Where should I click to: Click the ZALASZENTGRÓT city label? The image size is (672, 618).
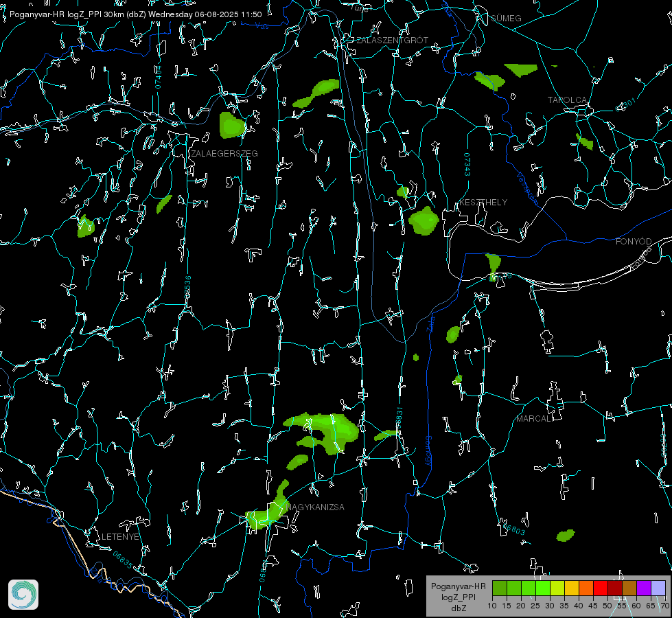392,41
